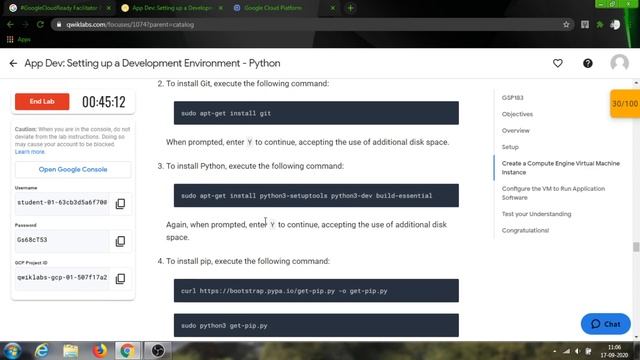
Task: Go to Configure the VM section
Action: 553,193
